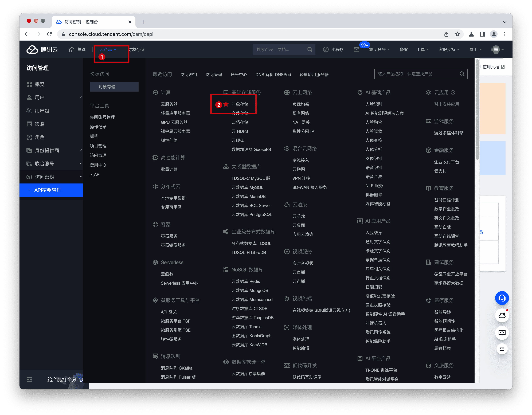This screenshot has width=532, height=415.
Task: Click the star next to 对象存储
Action: 226,104
